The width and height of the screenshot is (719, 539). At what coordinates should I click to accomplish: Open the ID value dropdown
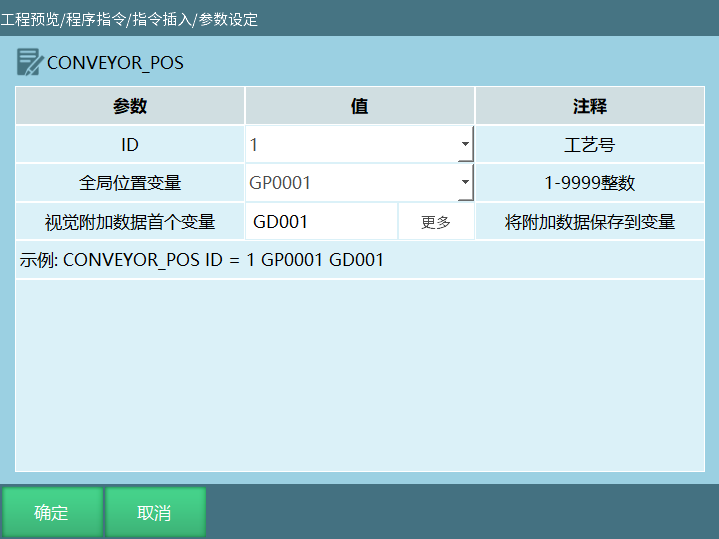[352, 145]
